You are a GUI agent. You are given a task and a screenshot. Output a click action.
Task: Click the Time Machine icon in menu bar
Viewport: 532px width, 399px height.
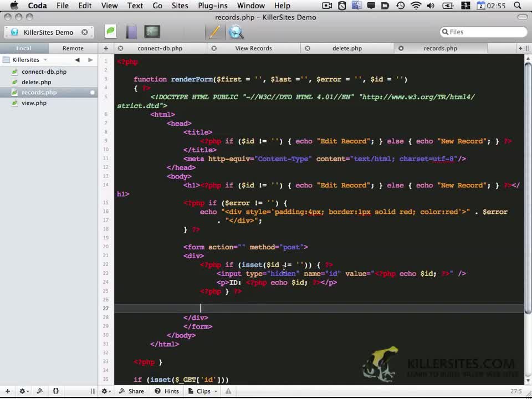[401, 6]
